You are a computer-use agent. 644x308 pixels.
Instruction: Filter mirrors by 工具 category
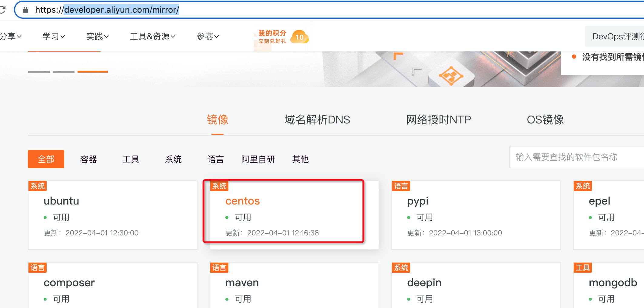131,159
